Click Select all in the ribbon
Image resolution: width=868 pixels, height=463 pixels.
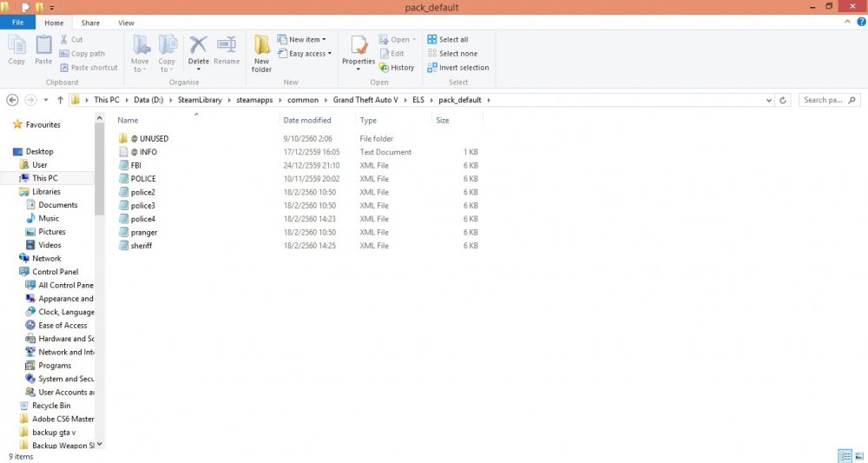pyautogui.click(x=448, y=40)
